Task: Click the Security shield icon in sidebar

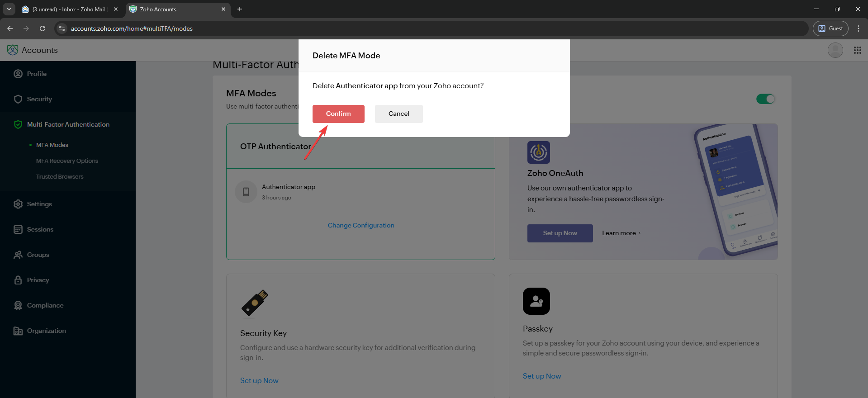Action: pyautogui.click(x=18, y=99)
